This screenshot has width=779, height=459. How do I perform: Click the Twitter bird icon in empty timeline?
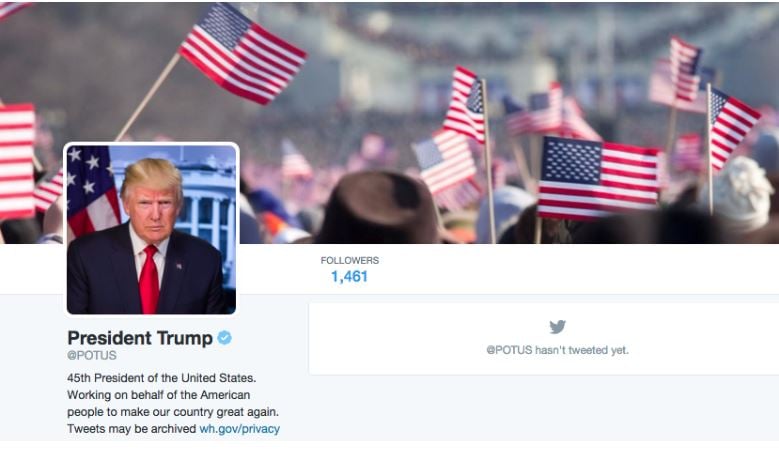point(557,327)
